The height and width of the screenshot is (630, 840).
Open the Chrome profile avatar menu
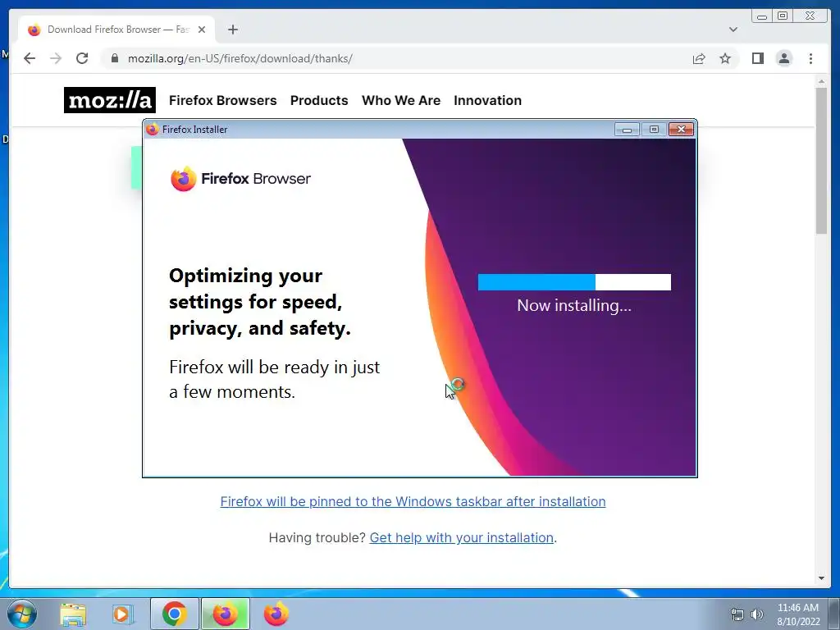tap(783, 58)
